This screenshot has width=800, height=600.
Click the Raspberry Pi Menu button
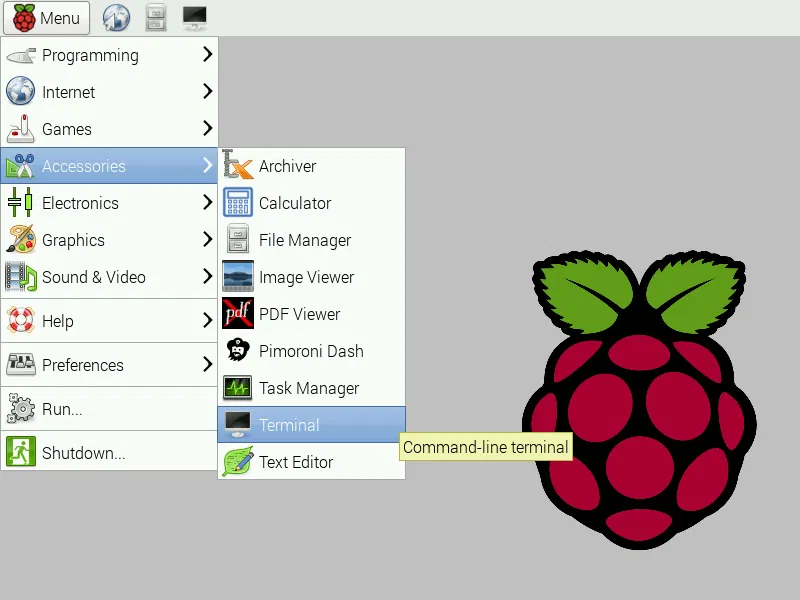(47, 18)
